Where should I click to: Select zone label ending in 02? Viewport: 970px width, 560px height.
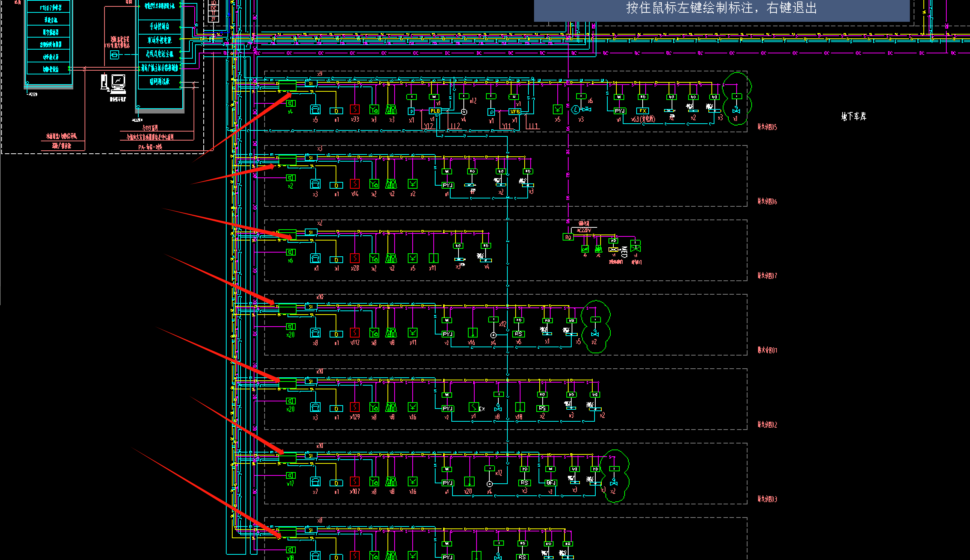(x=767, y=425)
